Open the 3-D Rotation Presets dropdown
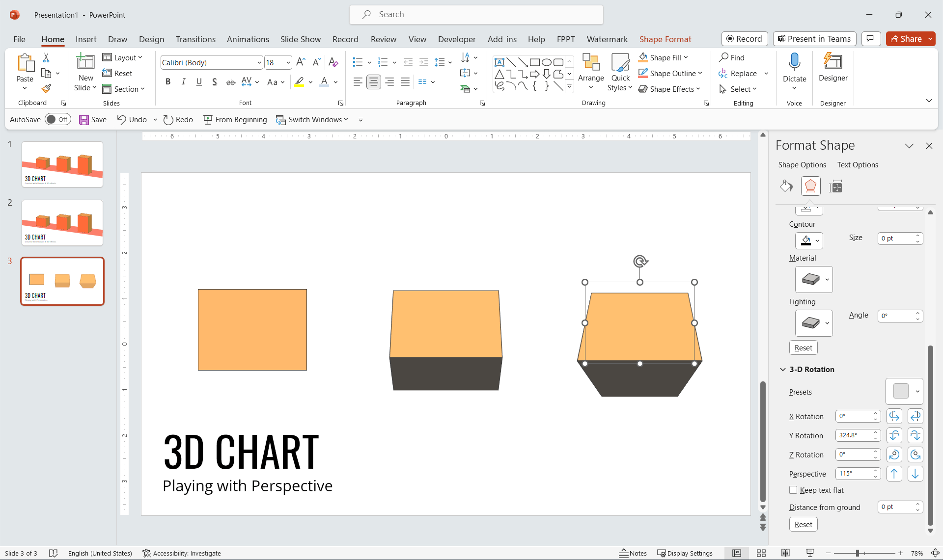The image size is (943, 560). [x=904, y=391]
